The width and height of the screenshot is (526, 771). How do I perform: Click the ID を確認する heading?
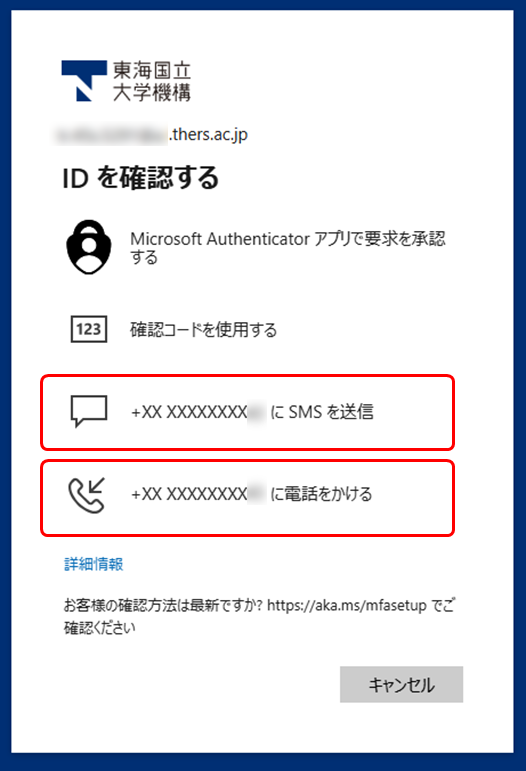pos(141,178)
